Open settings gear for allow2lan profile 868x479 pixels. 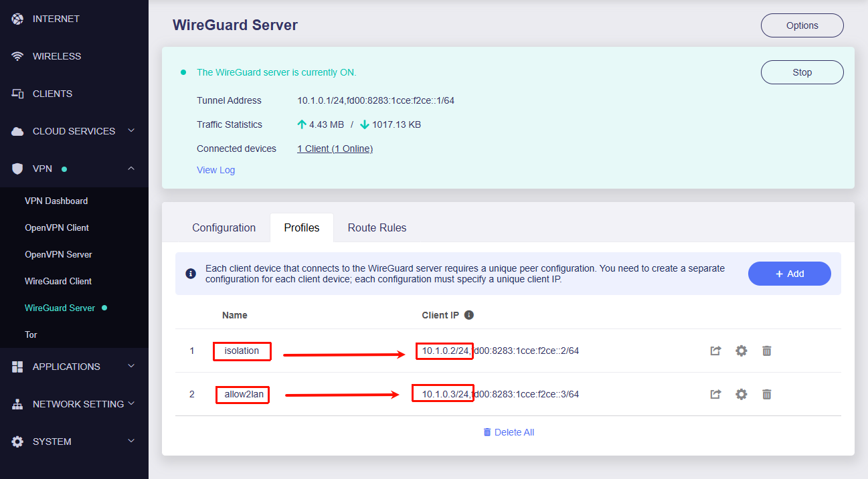[741, 394]
